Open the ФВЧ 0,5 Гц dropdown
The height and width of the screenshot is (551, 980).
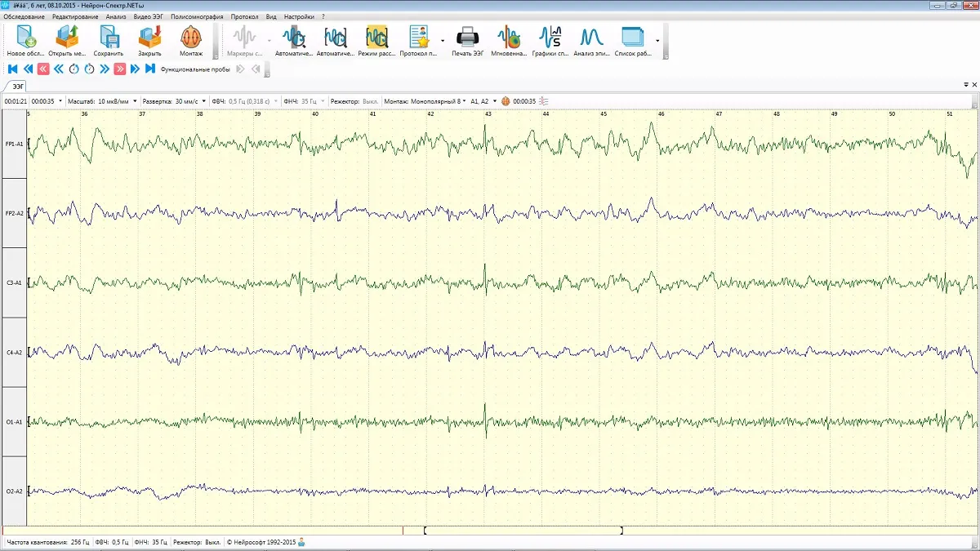pos(276,101)
